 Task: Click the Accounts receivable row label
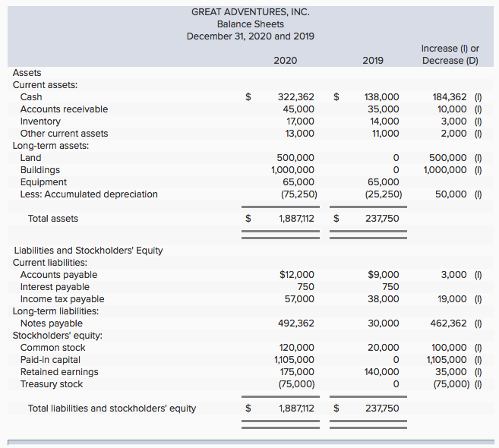tap(64, 109)
